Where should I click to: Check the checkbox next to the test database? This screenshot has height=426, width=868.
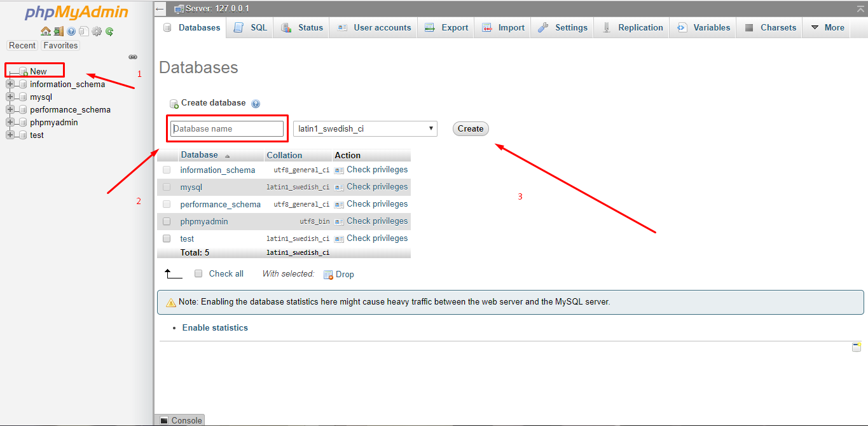(x=166, y=238)
